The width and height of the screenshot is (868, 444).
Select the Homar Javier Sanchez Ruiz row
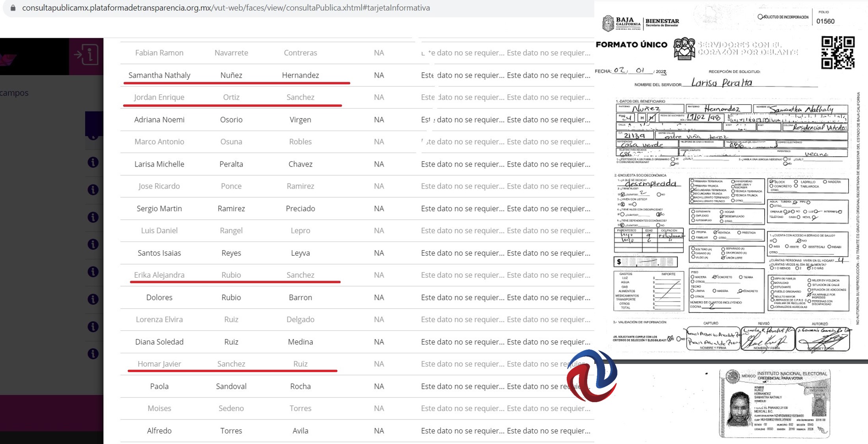click(357, 364)
